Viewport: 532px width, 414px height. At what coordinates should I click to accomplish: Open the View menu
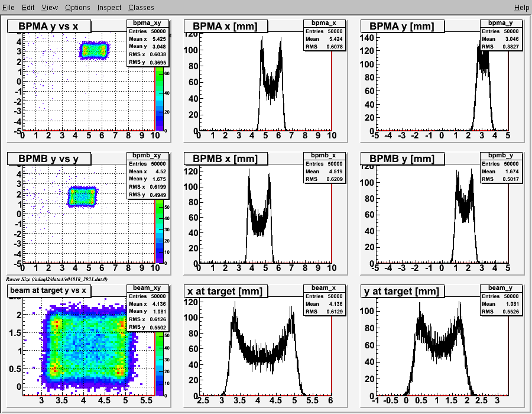pyautogui.click(x=50, y=8)
